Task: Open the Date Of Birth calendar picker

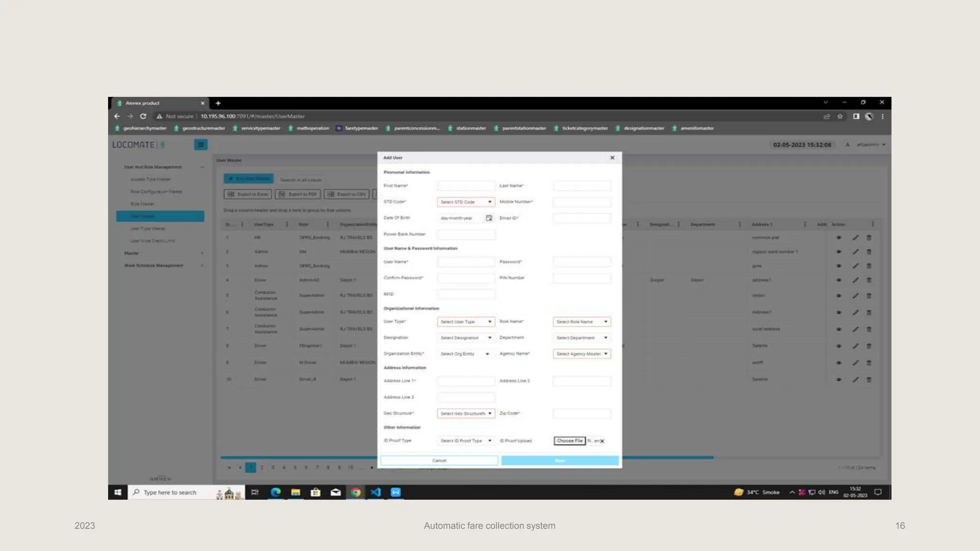Action: [489, 218]
